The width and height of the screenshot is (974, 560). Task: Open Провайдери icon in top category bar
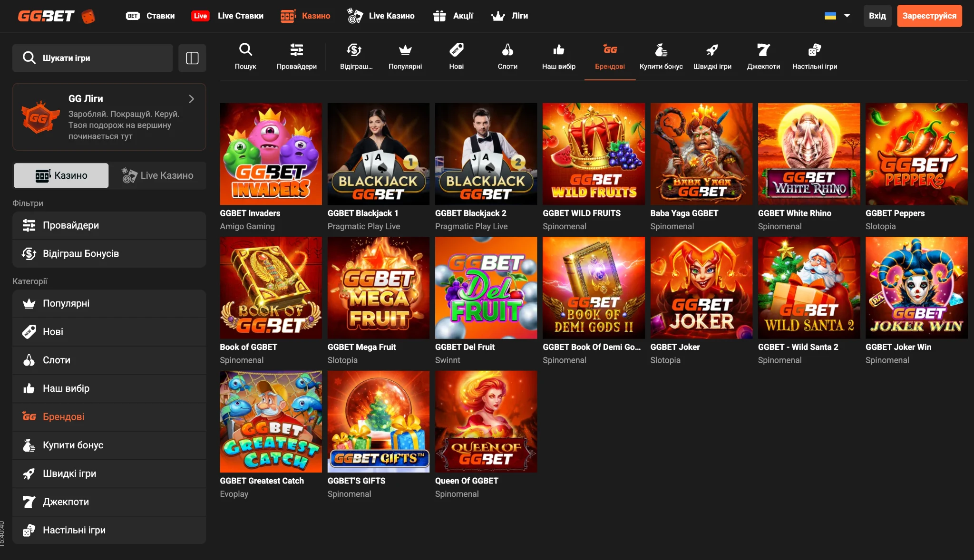[x=297, y=49]
